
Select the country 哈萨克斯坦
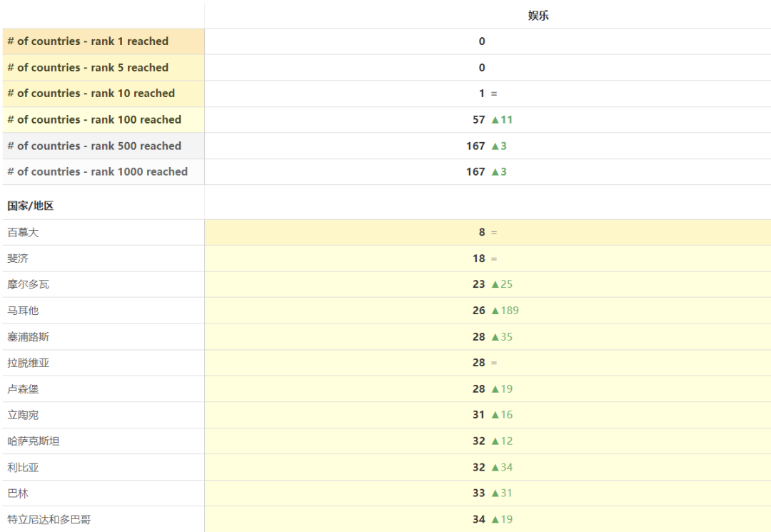pos(34,441)
